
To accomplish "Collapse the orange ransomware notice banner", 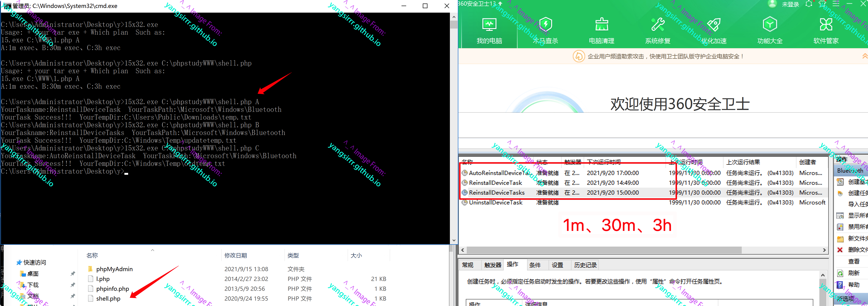I will coord(865,56).
